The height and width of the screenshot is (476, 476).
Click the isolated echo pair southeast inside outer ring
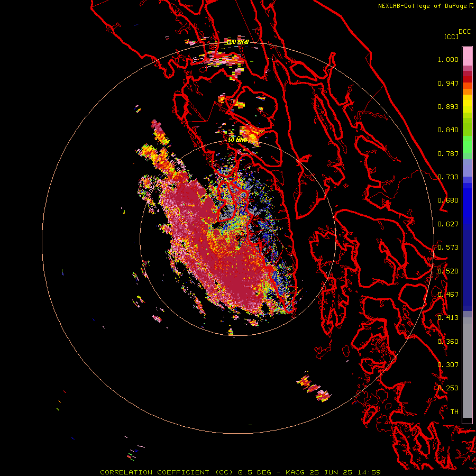(x=314, y=389)
